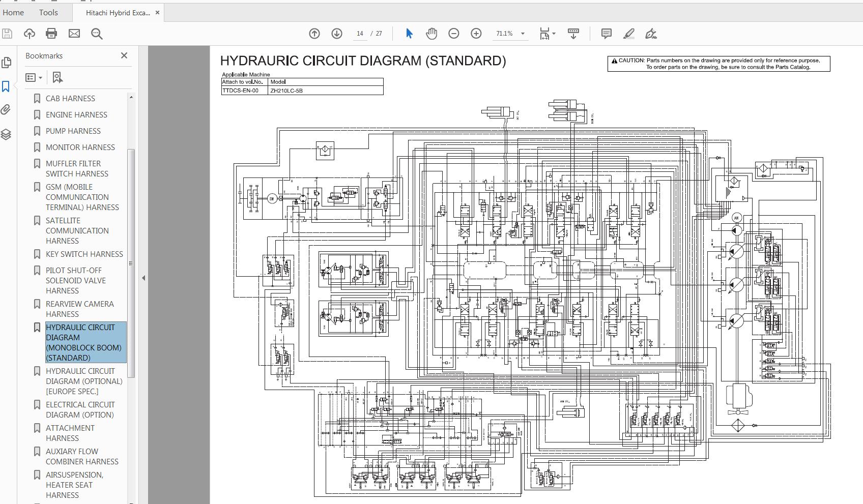Click the bookmarks scroll up arrow
The height and width of the screenshot is (504, 863).
point(131,97)
